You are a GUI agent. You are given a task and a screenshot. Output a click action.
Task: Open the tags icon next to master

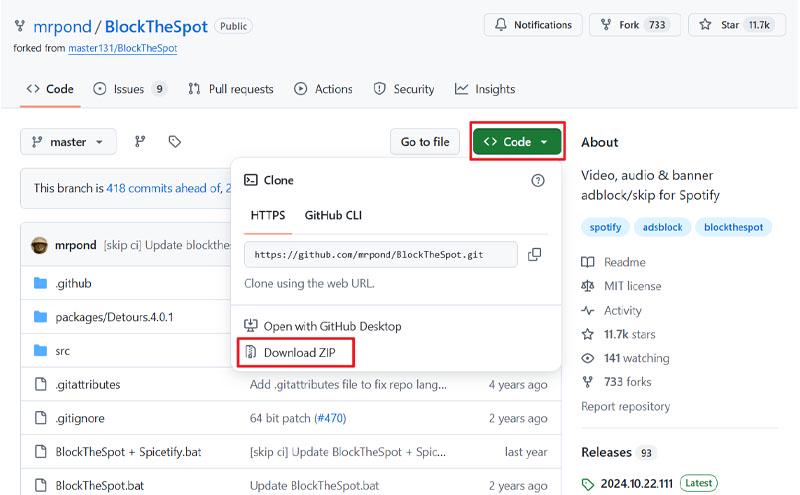(174, 141)
